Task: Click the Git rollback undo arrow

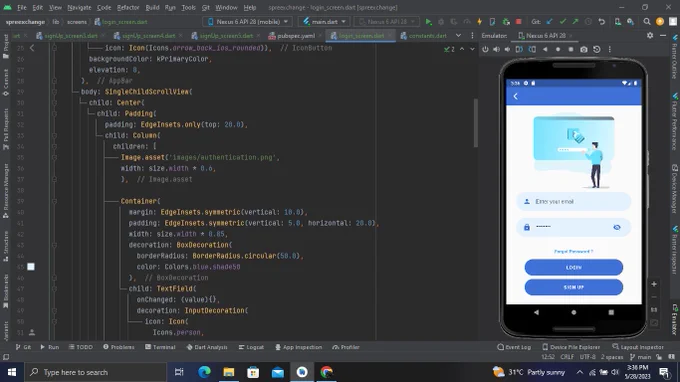Action: (x=602, y=22)
